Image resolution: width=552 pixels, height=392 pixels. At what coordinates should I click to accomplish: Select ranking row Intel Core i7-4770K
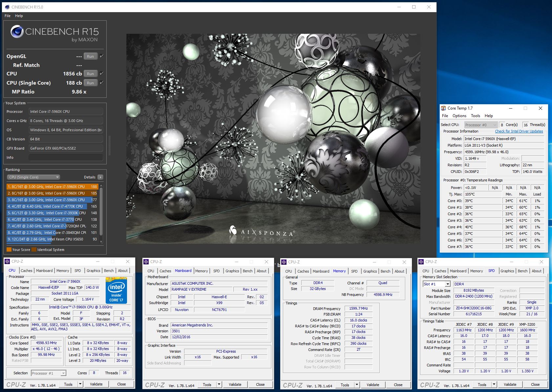[53, 206]
